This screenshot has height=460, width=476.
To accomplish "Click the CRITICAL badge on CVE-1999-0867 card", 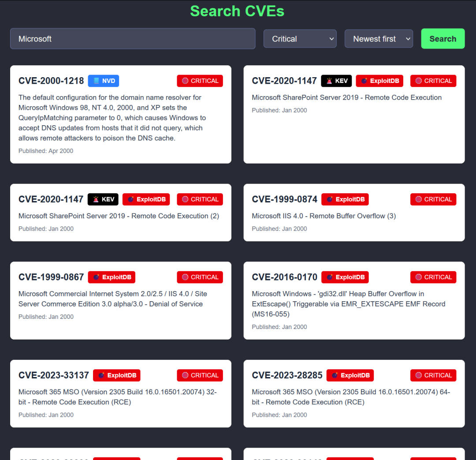I will point(200,277).
